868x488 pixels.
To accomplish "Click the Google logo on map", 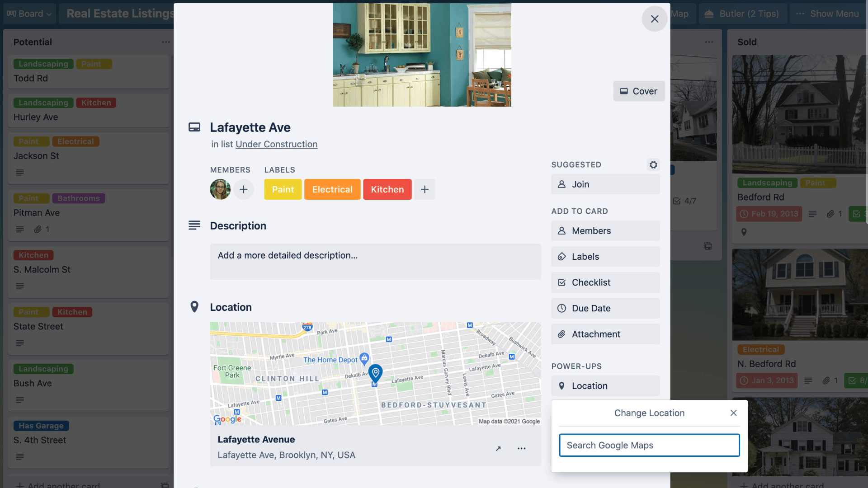I will pos(227,419).
